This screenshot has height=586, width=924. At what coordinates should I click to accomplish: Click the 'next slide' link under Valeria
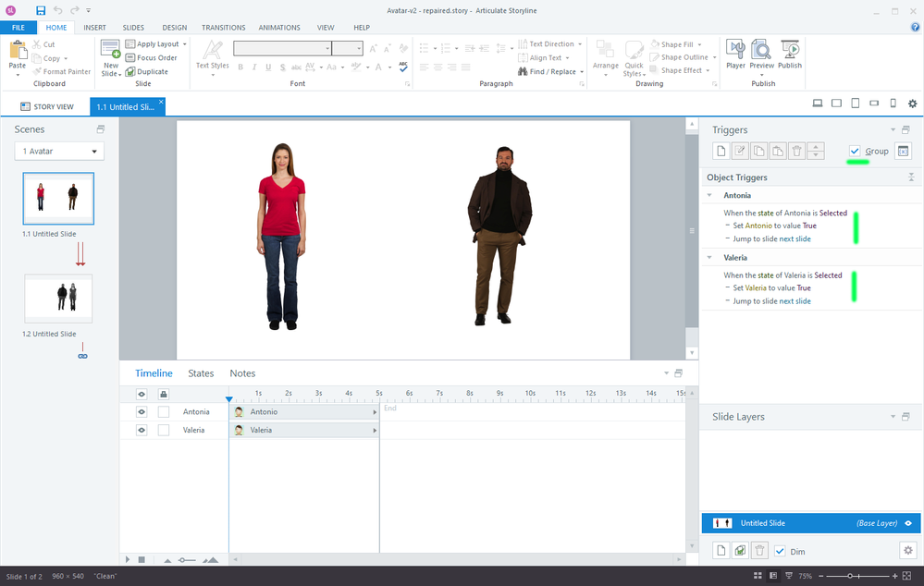coord(795,301)
